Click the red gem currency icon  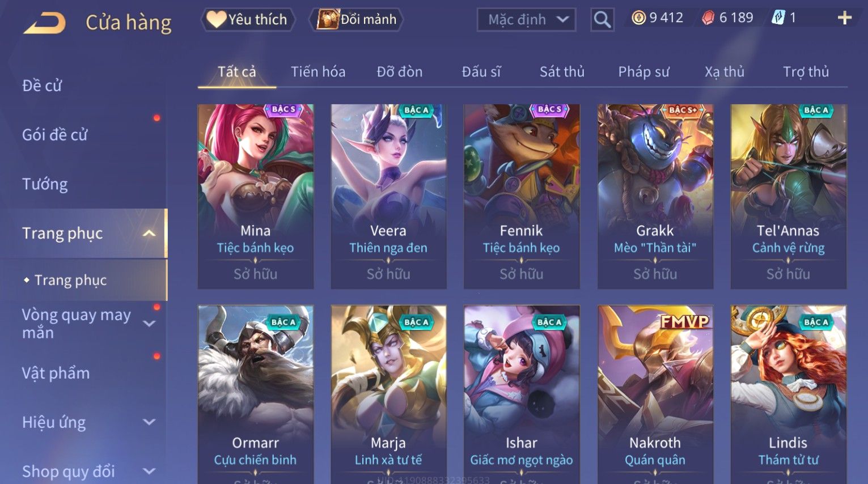708,18
